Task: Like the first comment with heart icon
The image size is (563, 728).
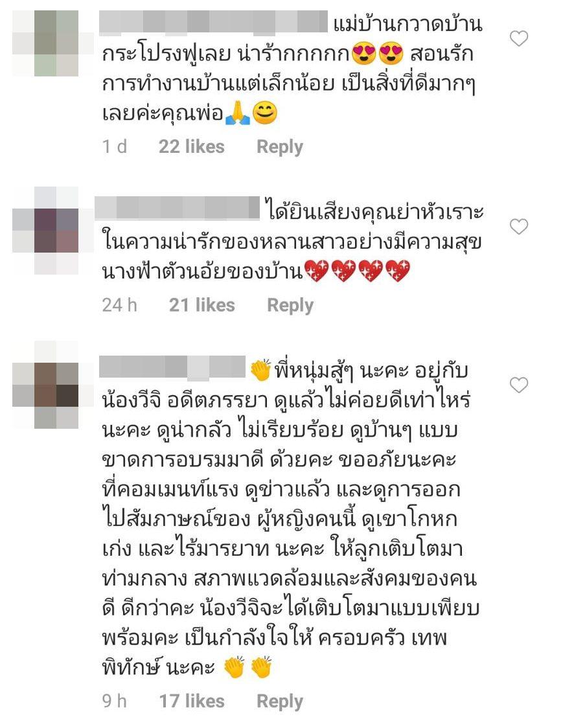Action: pos(519,38)
